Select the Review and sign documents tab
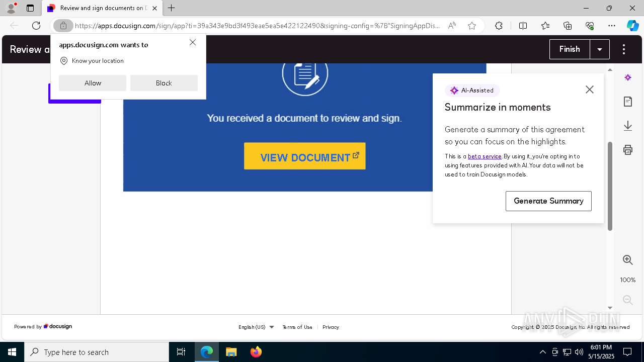This screenshot has height=362, width=644. (102, 8)
